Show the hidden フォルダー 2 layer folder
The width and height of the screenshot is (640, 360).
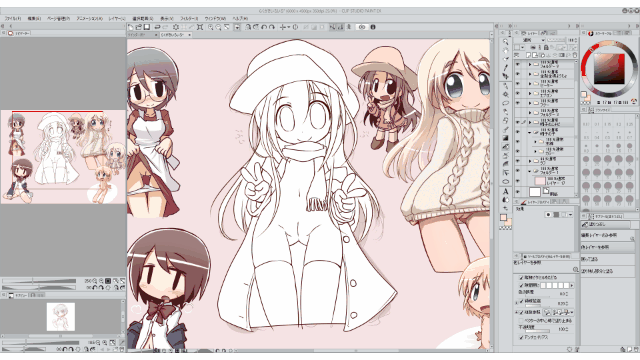click(517, 113)
